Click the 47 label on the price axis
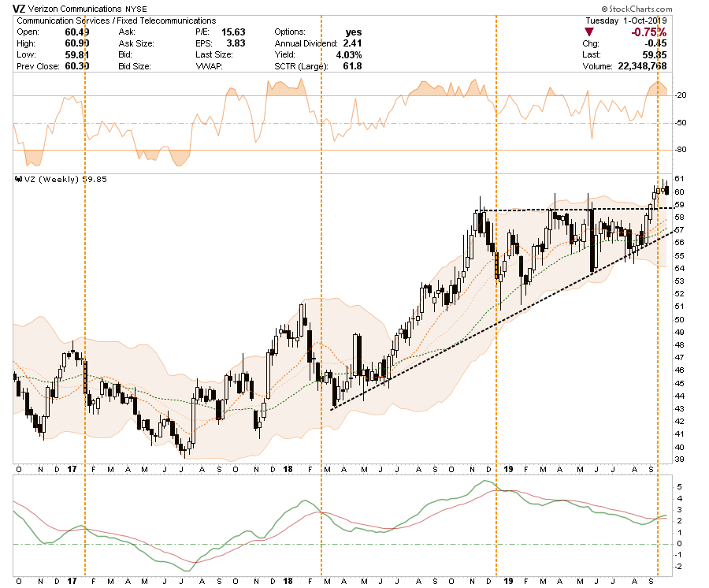This screenshot has height=588, width=709. (x=679, y=358)
